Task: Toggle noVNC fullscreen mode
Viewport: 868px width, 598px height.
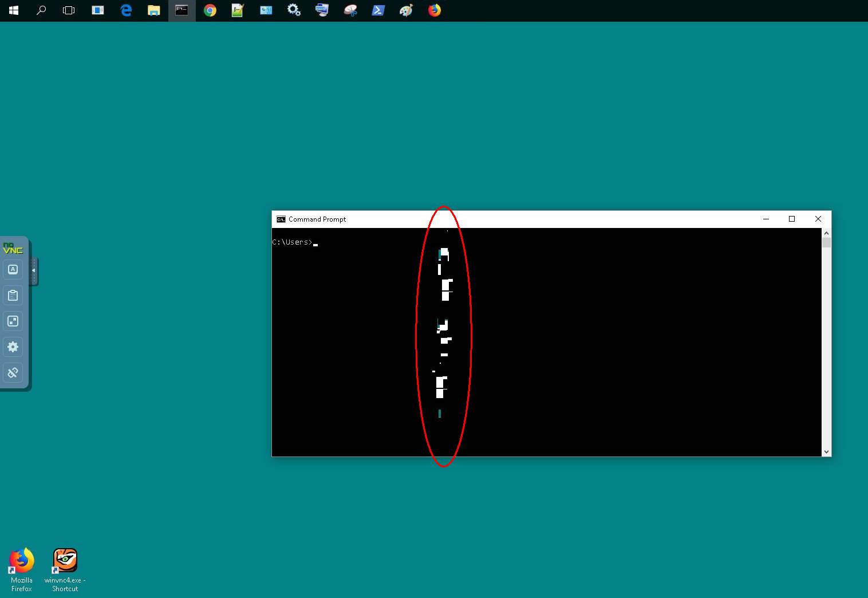Action: tap(13, 321)
